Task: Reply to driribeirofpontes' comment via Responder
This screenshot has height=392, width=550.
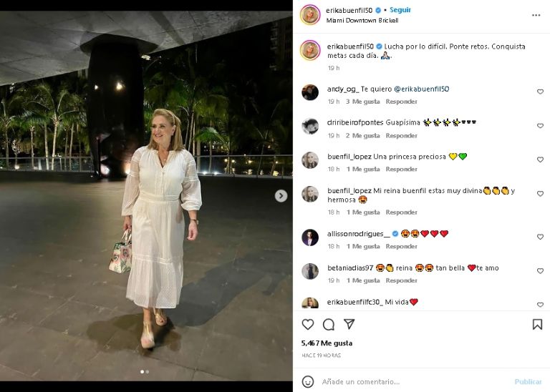Action: [x=401, y=136]
